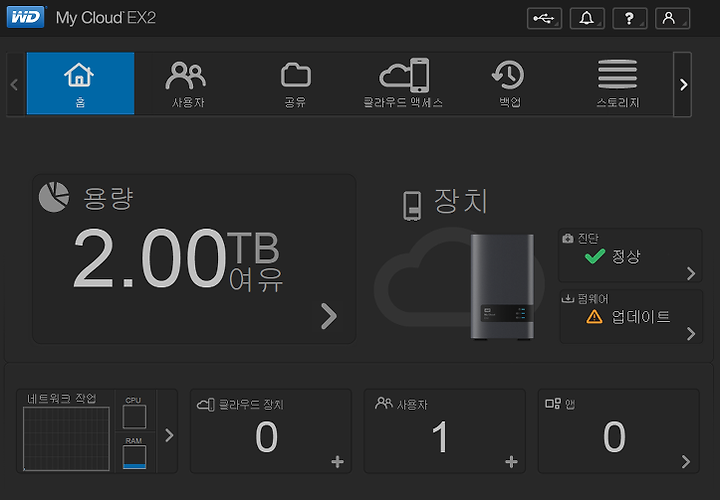Click the My Cloud EX2 device image
The width and height of the screenshot is (720, 500).
502,287
